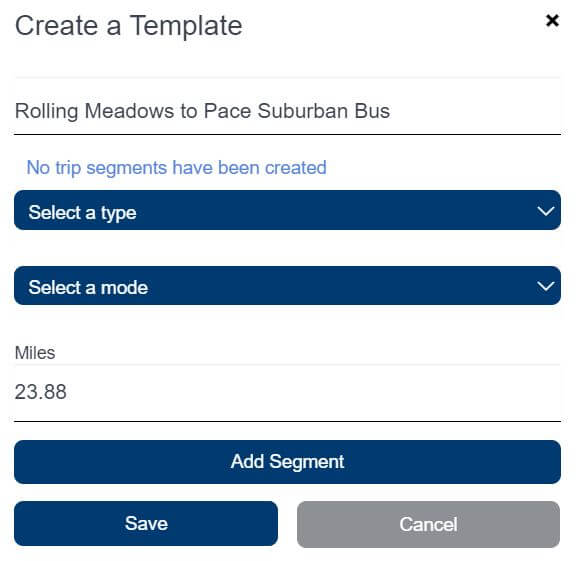The image size is (576, 561).
Task: Click into the Miles value field
Action: [287, 392]
